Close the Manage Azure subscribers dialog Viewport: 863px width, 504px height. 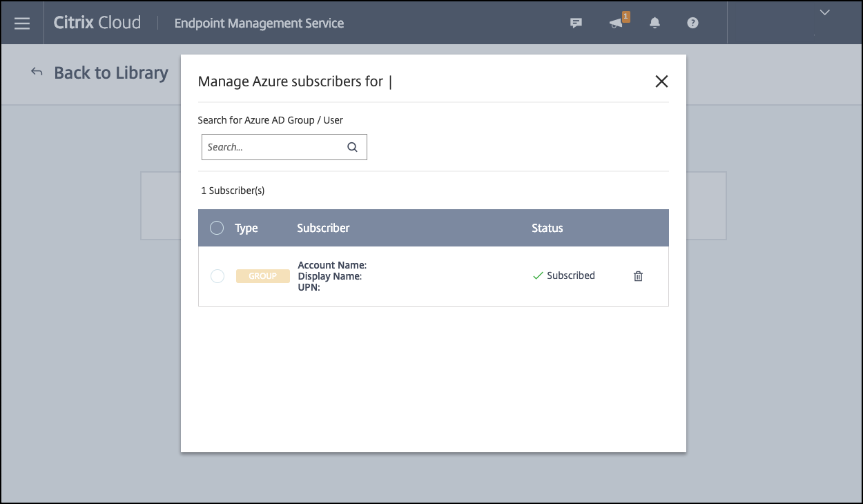[x=661, y=81]
